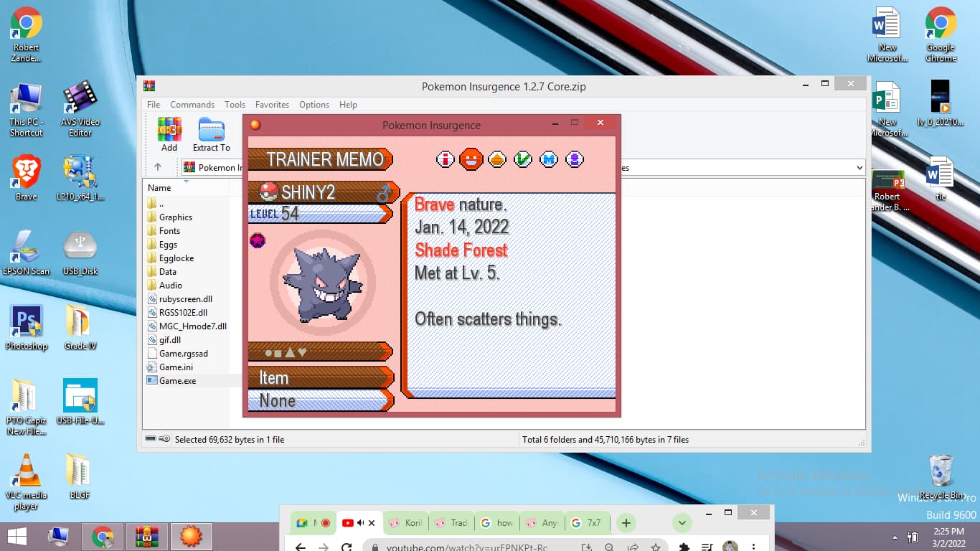
Task: Select the green checkmark page icon in the game
Action: 523,159
